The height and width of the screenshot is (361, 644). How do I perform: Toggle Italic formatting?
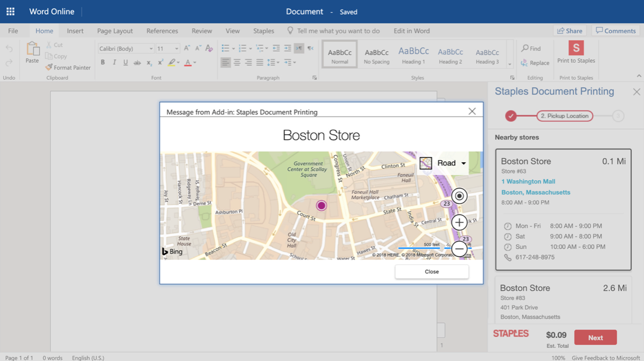pos(114,63)
